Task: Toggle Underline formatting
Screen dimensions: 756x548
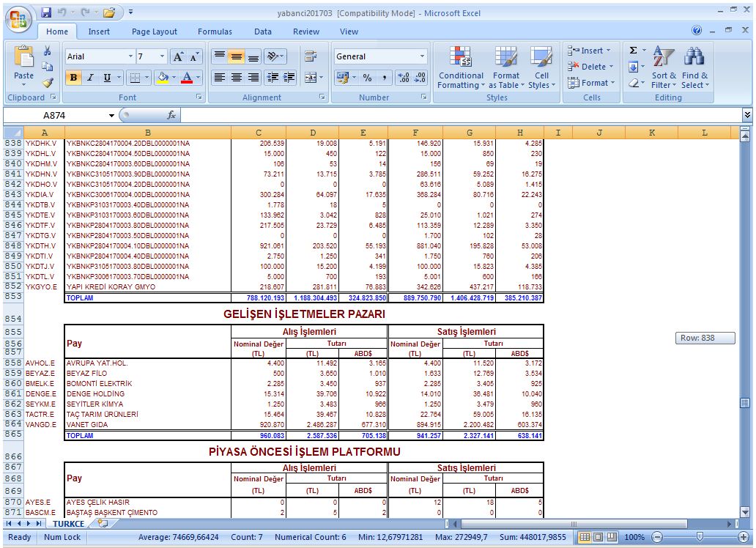Action: pyautogui.click(x=107, y=77)
